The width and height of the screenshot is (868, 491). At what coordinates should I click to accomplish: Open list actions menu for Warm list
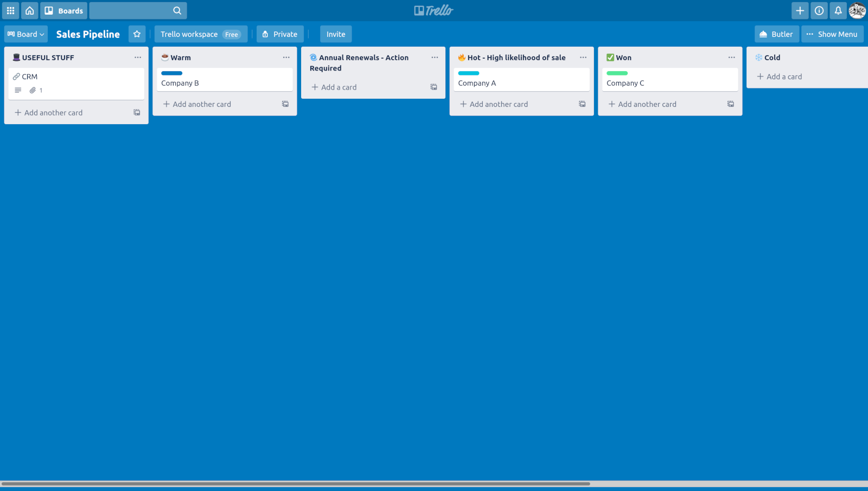pyautogui.click(x=286, y=58)
